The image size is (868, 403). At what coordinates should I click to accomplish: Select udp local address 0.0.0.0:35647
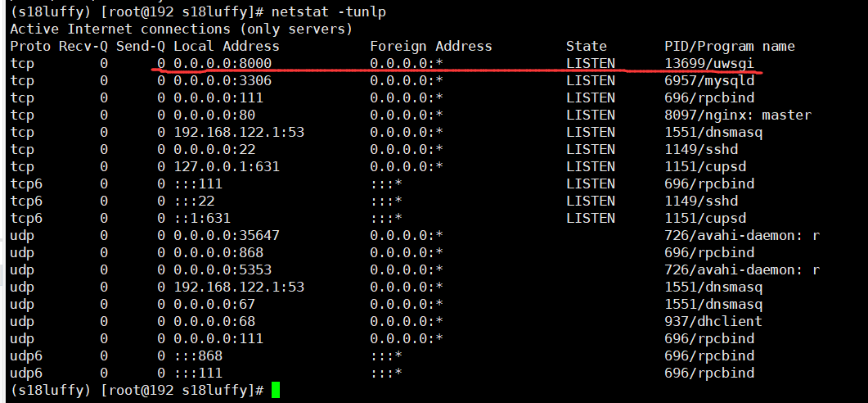tap(227, 235)
